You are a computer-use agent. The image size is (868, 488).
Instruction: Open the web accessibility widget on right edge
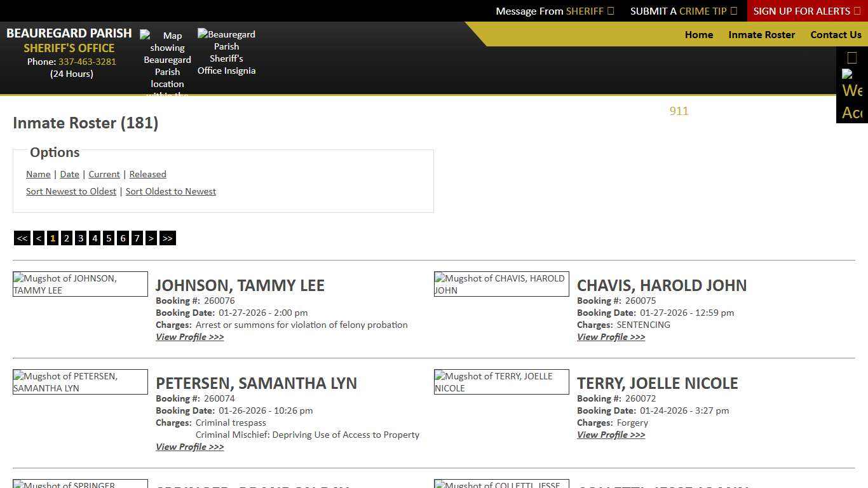click(x=851, y=95)
